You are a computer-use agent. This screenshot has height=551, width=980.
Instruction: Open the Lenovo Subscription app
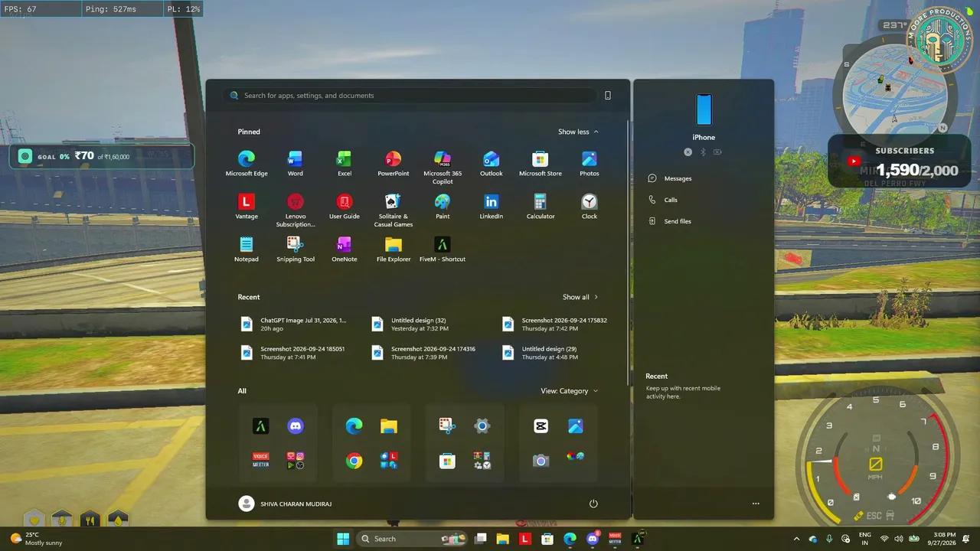point(296,210)
